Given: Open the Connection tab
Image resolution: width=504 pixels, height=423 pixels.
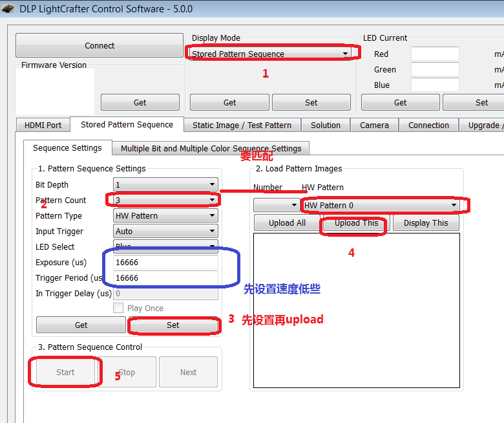Looking at the screenshot, I should (x=428, y=125).
